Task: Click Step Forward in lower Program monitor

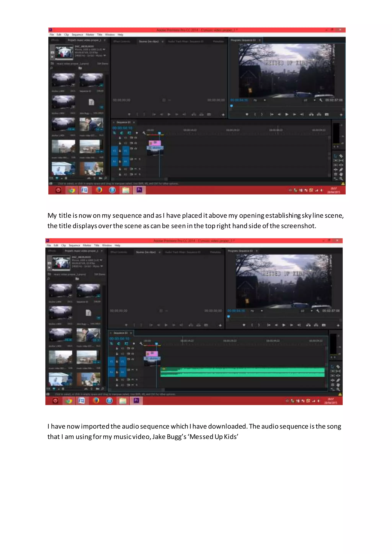Action: 291,325
